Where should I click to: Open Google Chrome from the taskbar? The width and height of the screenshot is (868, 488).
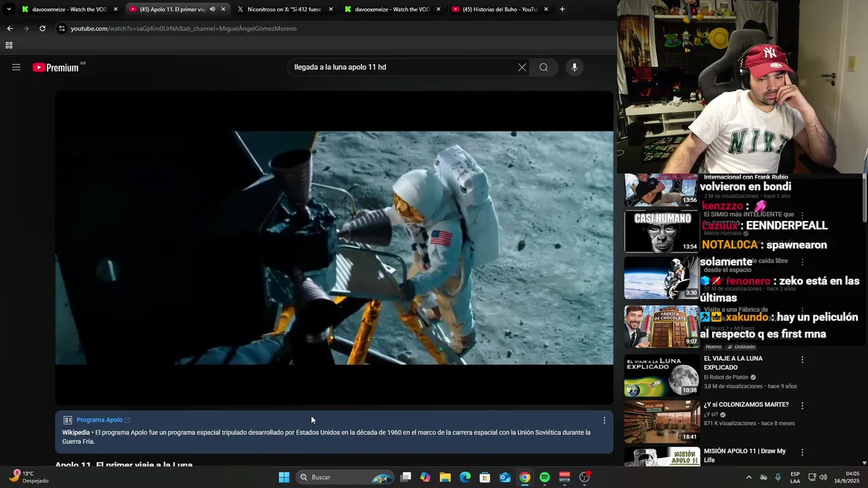pos(525,477)
